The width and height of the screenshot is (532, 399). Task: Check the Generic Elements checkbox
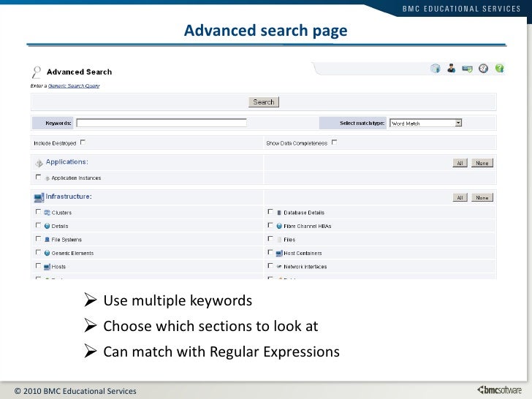click(38, 252)
